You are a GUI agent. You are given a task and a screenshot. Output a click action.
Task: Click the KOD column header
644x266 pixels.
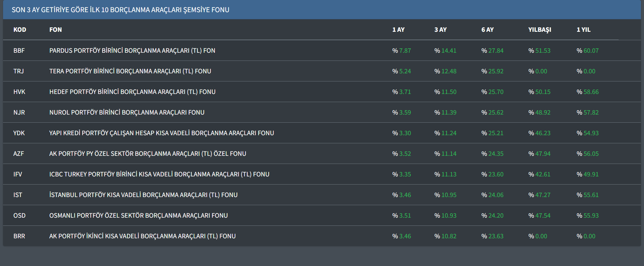point(20,30)
